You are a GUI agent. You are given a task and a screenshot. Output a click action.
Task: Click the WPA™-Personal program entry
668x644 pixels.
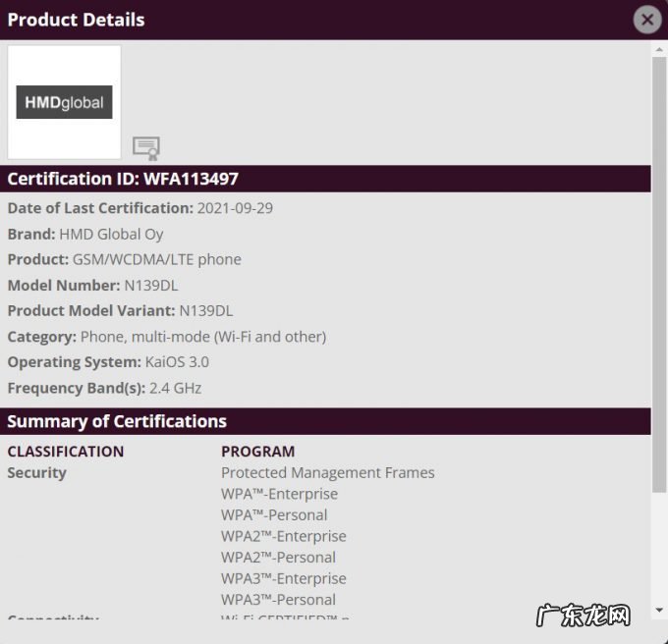coord(274,515)
